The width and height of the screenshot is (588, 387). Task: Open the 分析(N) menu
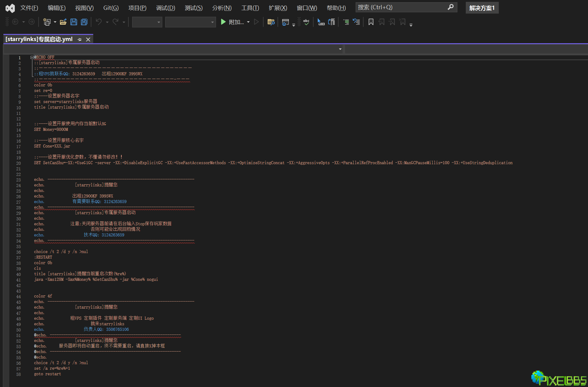222,8
